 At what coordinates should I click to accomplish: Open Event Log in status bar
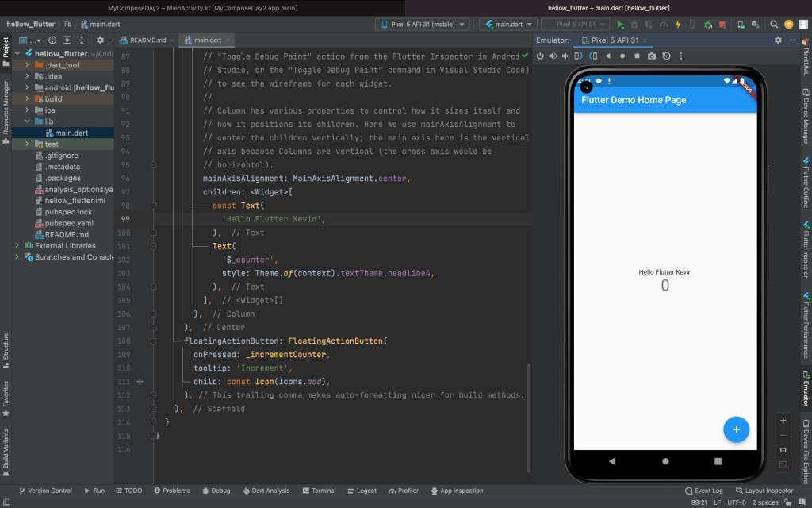[x=704, y=491]
